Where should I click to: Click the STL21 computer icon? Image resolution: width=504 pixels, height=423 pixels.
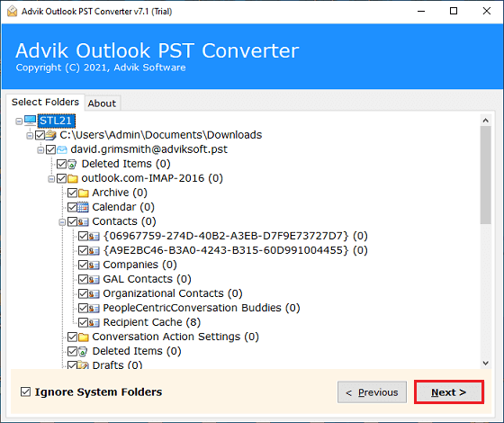(31, 121)
